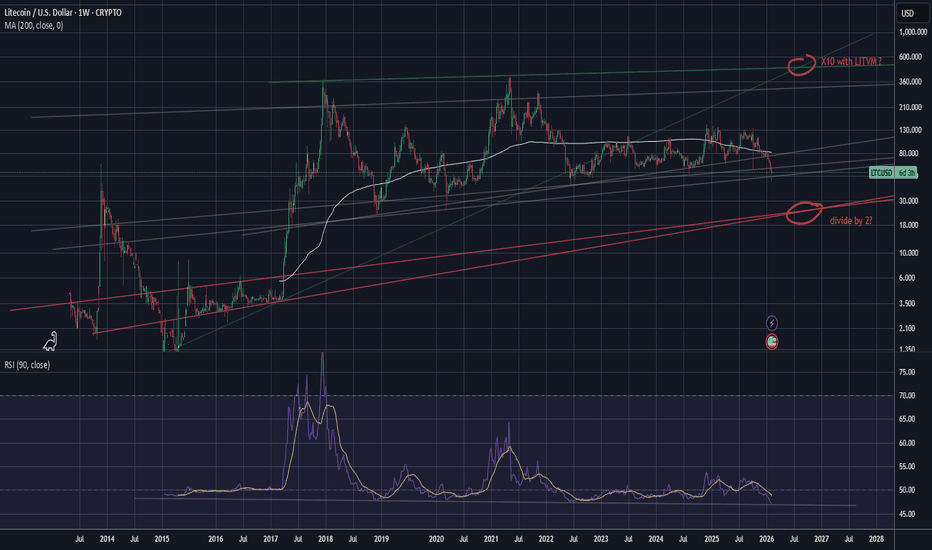Click the 3.500 price axis label
Viewport: 932px width, 550px height.
pos(907,303)
